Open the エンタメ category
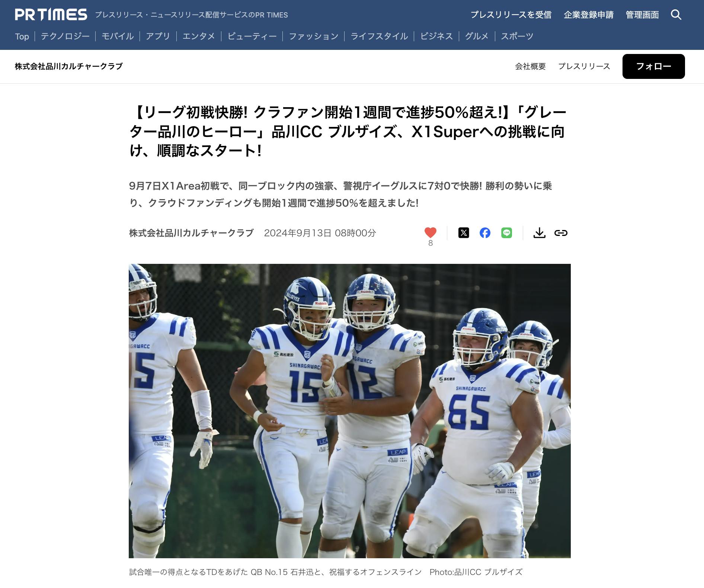This screenshot has width=704, height=588. pyautogui.click(x=199, y=36)
